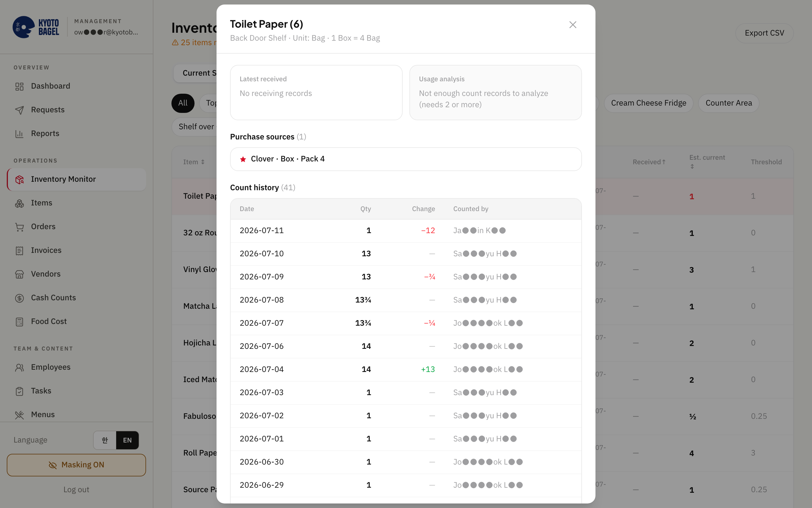This screenshot has height=508, width=812.
Task: Click the Invoices receipt icon
Action: 19,251
